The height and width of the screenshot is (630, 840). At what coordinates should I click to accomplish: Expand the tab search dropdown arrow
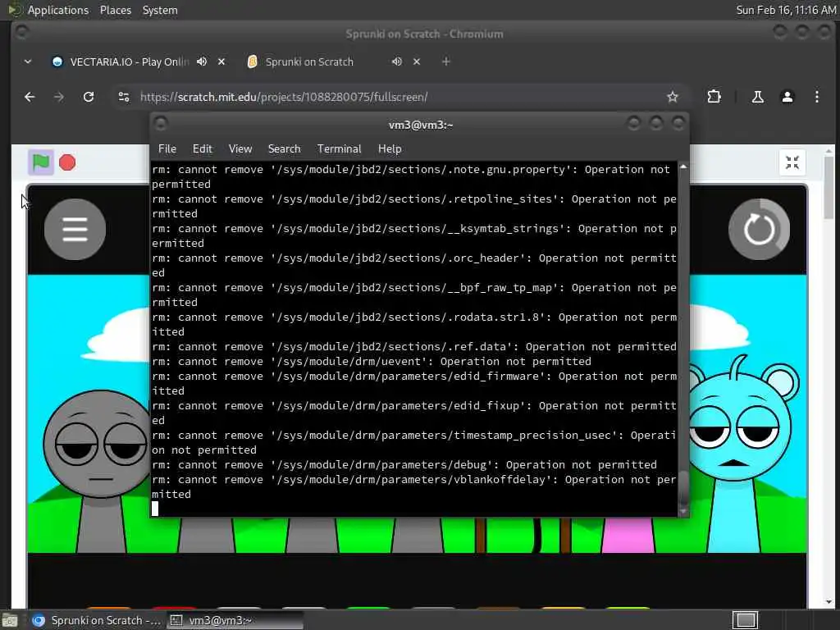28,62
